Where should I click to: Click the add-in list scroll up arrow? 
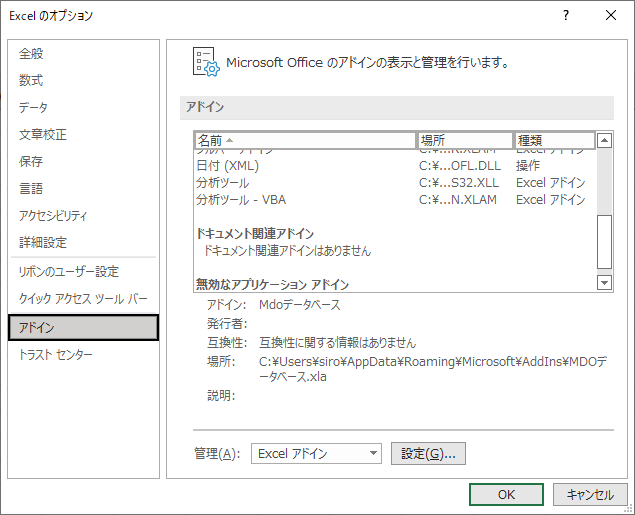tap(604, 140)
